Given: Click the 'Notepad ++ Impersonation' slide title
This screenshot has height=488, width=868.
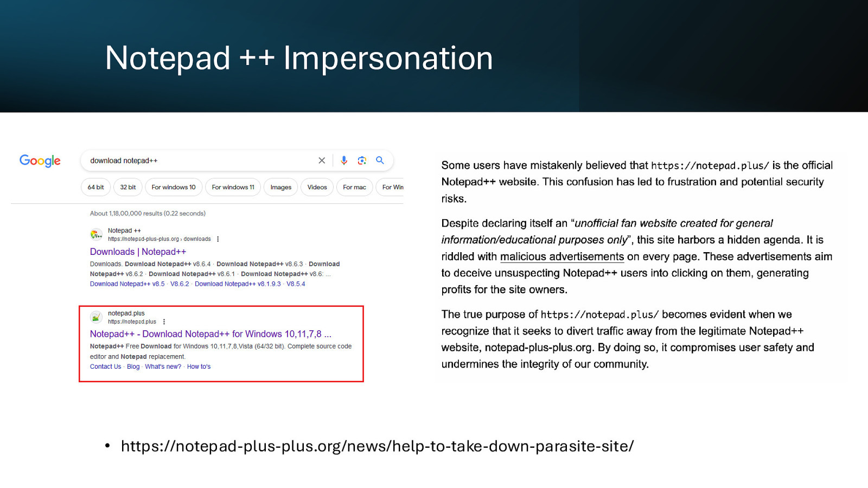Looking at the screenshot, I should pyautogui.click(x=299, y=58).
